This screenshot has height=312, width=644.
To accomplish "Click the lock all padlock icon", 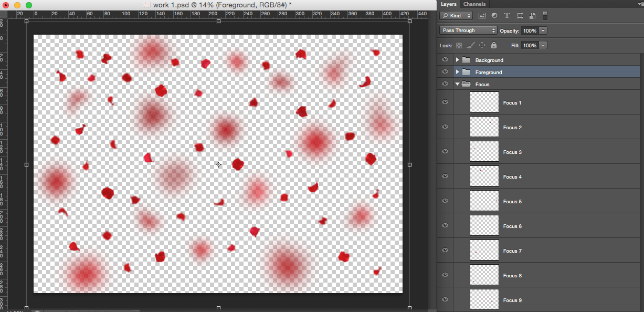I will point(494,46).
